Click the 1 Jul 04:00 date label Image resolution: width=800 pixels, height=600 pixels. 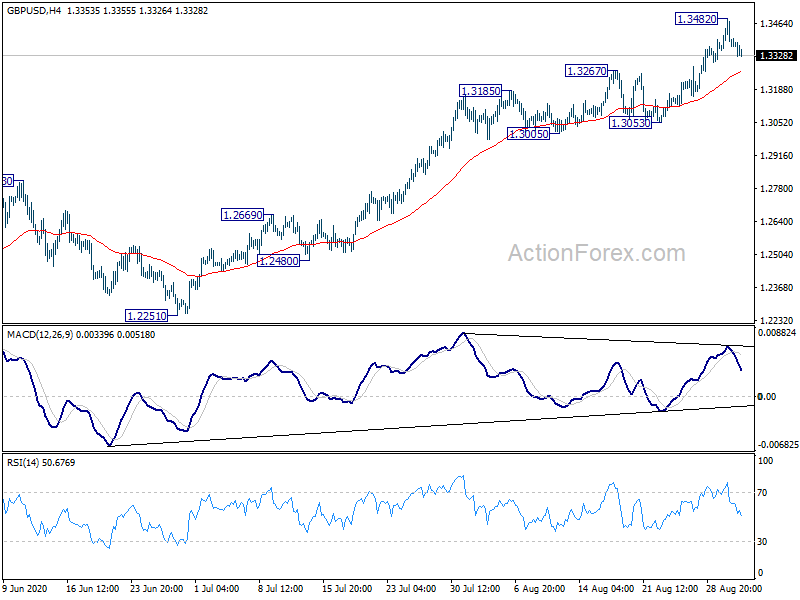(217, 588)
